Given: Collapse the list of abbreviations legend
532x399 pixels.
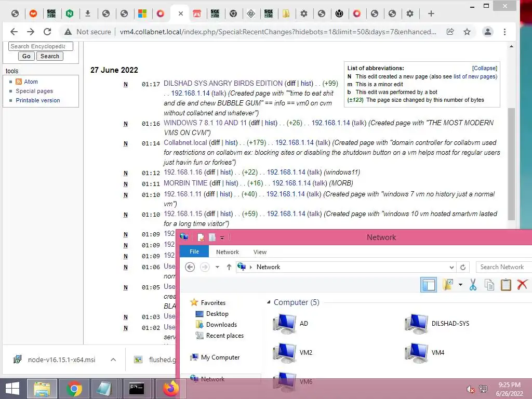Looking at the screenshot, I should (x=485, y=68).
